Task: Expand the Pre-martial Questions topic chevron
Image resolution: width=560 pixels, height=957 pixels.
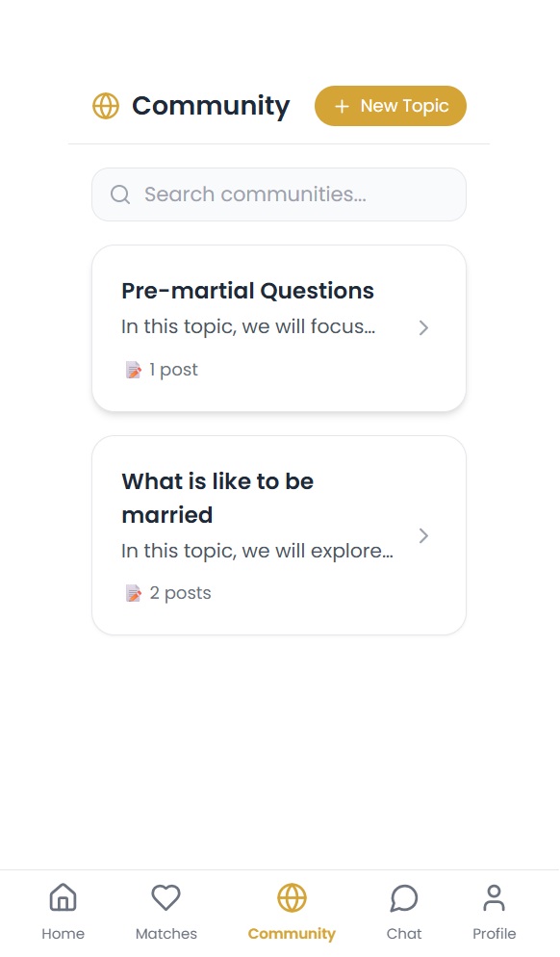Action: 423,327
